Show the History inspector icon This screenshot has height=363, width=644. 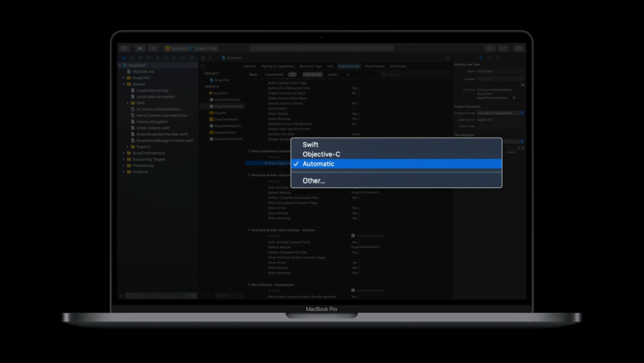pyautogui.click(x=490, y=58)
